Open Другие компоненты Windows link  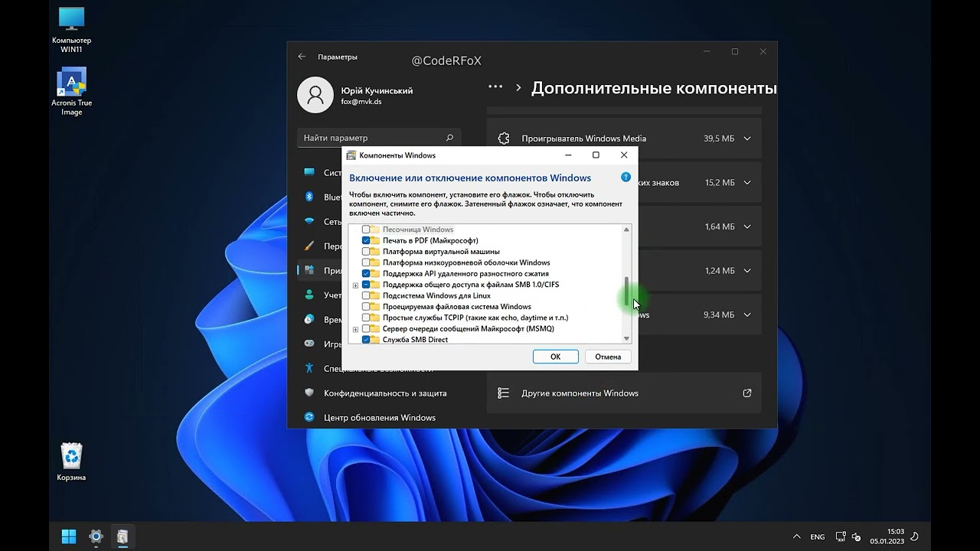point(624,393)
